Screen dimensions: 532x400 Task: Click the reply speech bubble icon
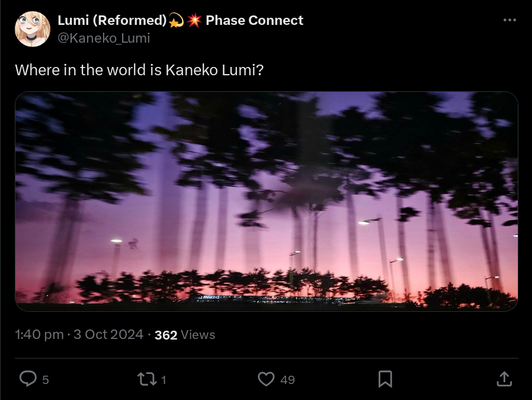pyautogui.click(x=28, y=379)
